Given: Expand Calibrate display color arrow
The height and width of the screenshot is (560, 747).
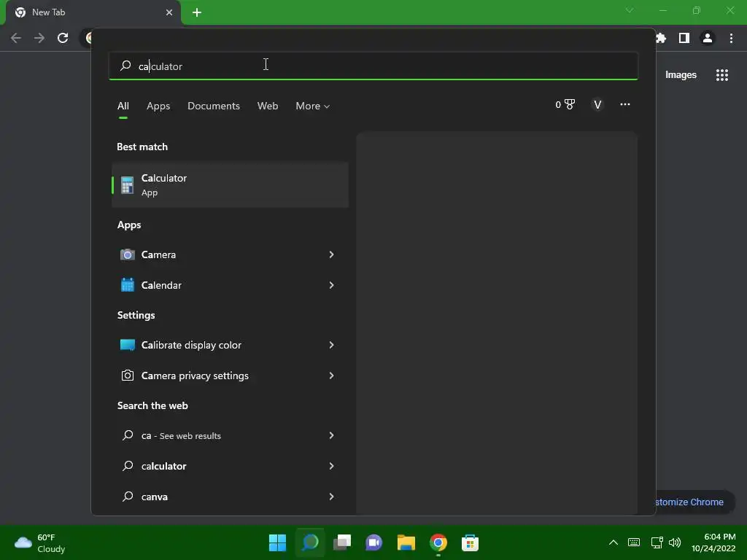Looking at the screenshot, I should coord(331,345).
